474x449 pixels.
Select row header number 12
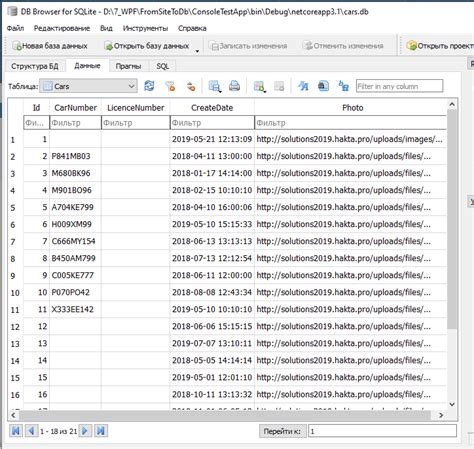[15, 327]
